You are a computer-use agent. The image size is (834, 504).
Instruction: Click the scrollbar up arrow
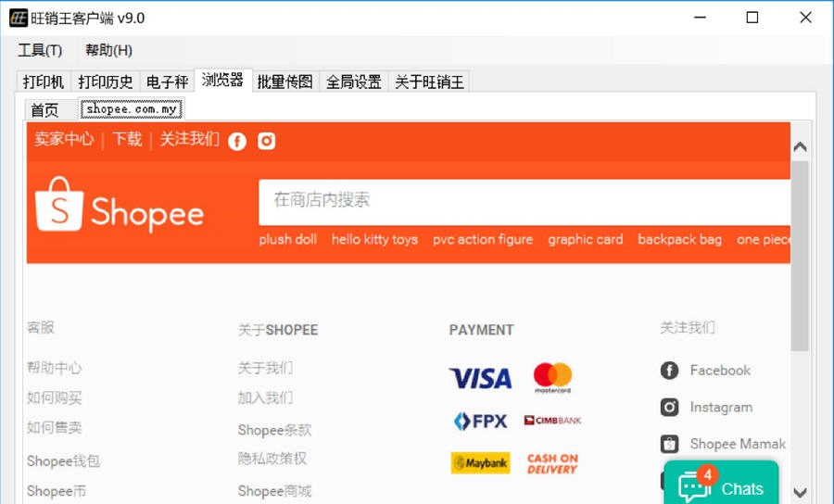pos(800,146)
